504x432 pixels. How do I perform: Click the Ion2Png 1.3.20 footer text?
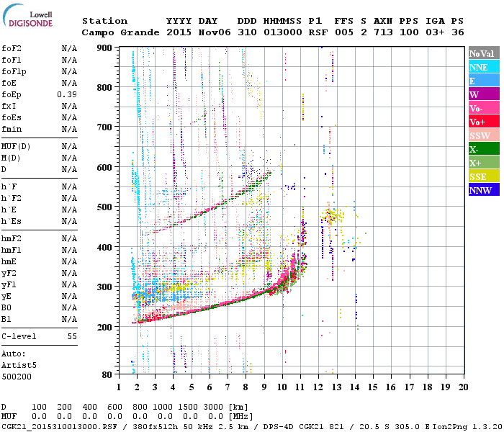coord(467,427)
